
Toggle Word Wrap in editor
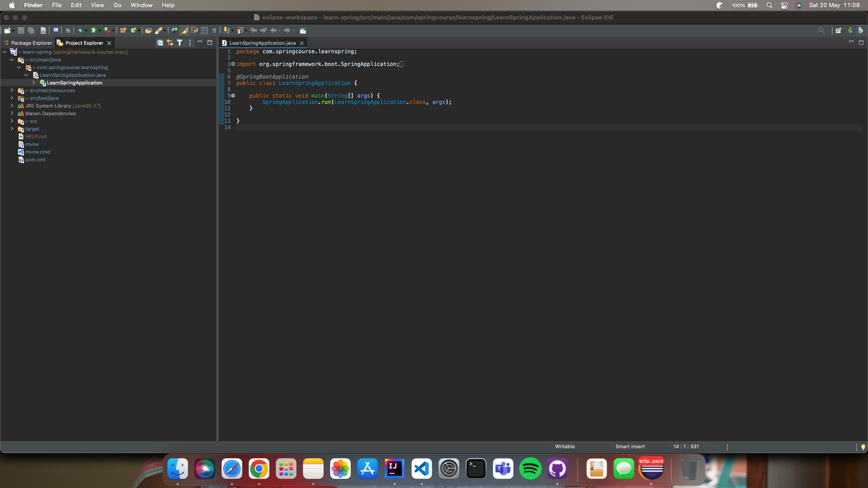click(194, 30)
